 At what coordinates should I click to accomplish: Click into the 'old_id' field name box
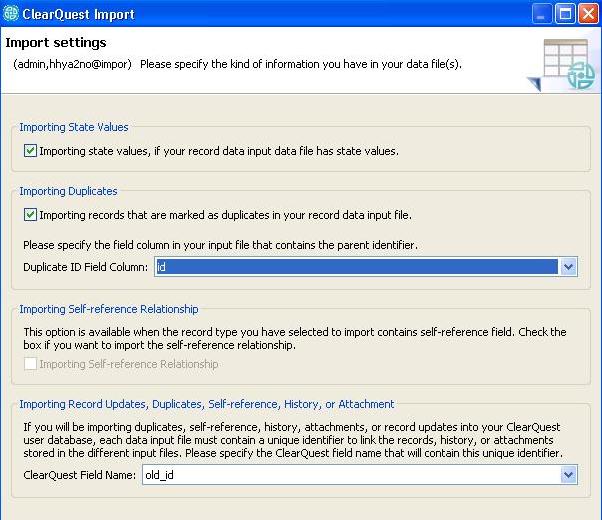(x=350, y=475)
